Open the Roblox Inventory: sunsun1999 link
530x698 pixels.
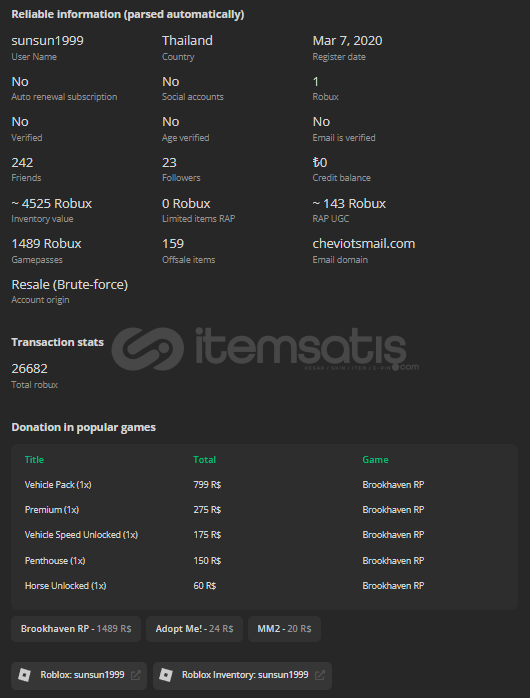(242, 675)
